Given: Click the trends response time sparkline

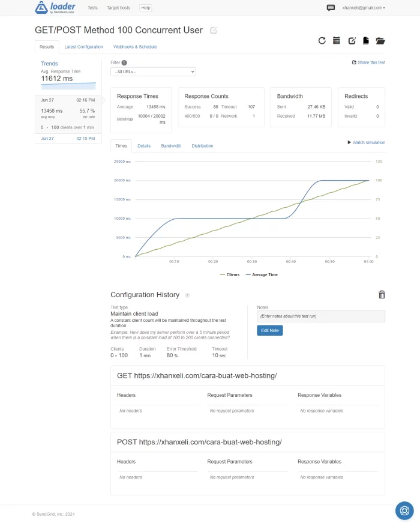Looking at the screenshot, I should tap(68, 86).
